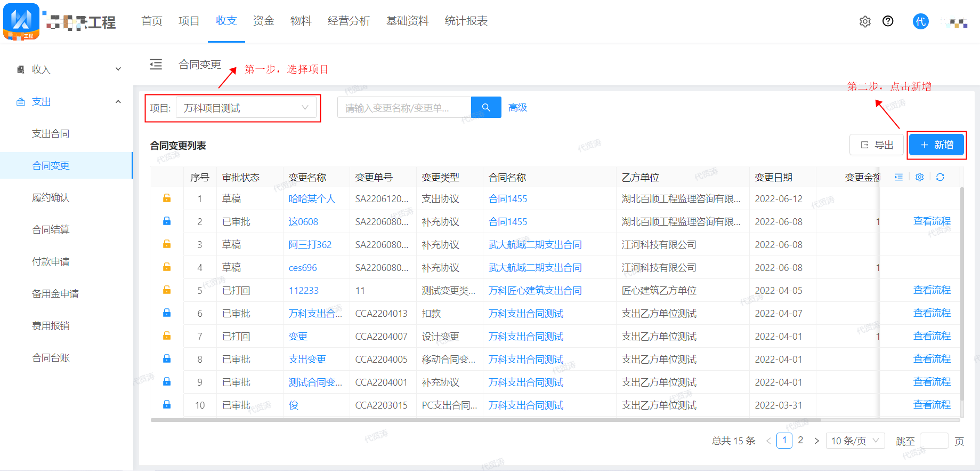Refresh the contract change table
Viewport: 980px width, 471px height.
click(940, 177)
